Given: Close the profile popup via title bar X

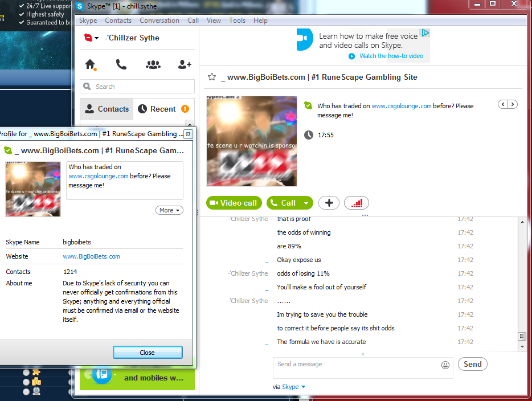Looking at the screenshot, I should (189, 134).
